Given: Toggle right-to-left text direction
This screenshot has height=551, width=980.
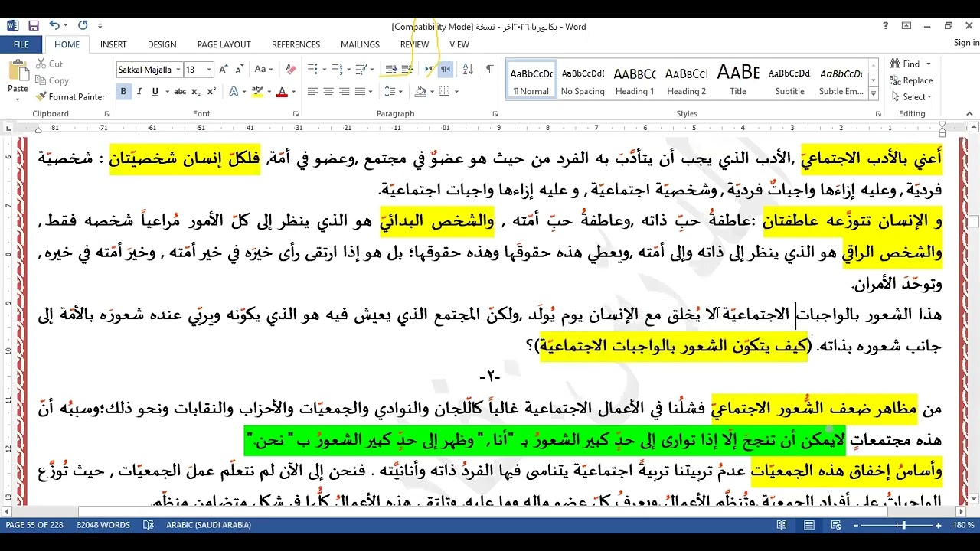Looking at the screenshot, I should point(446,70).
